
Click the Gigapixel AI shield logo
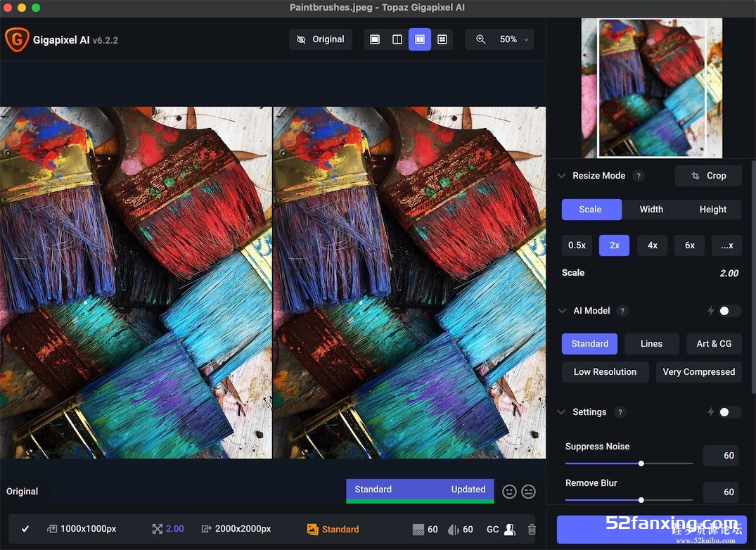click(17, 39)
